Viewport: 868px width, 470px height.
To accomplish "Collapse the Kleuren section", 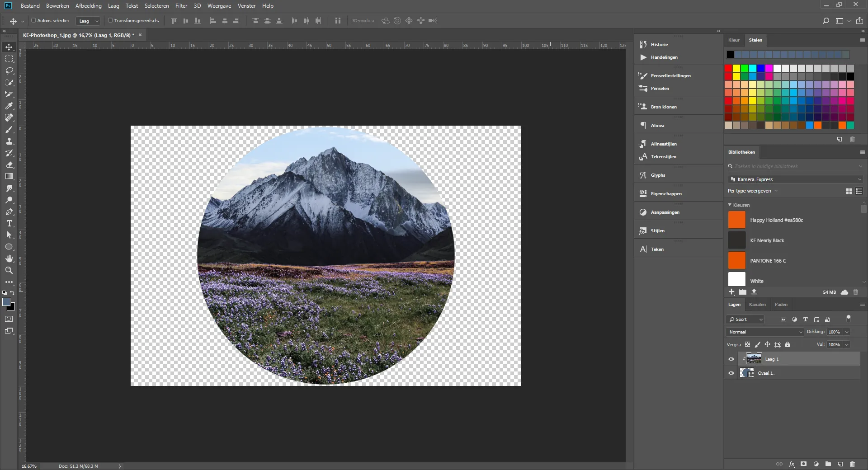I will click(730, 205).
